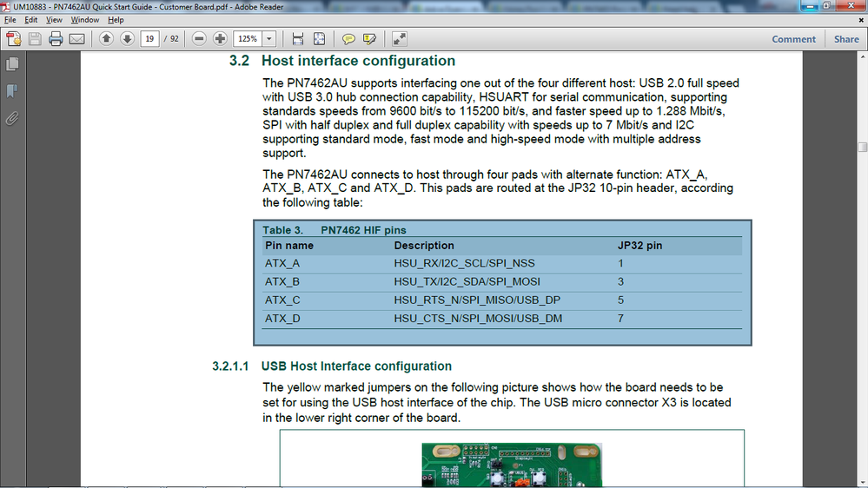Add a sticky note comment
The height and width of the screenshot is (488, 868).
pyautogui.click(x=348, y=39)
